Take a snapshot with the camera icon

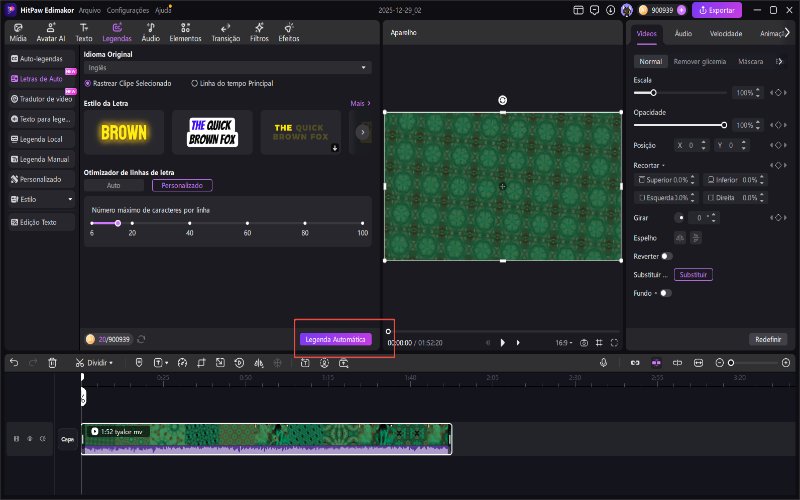click(x=584, y=343)
